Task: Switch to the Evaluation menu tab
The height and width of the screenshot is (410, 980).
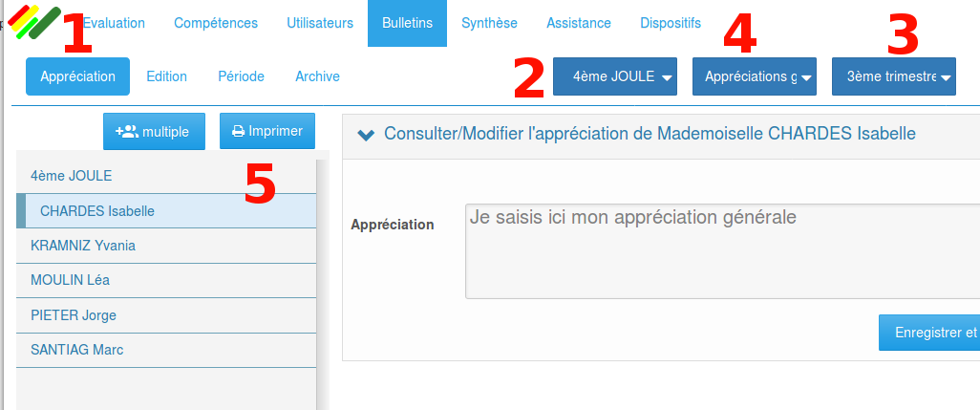Action: 114,23
